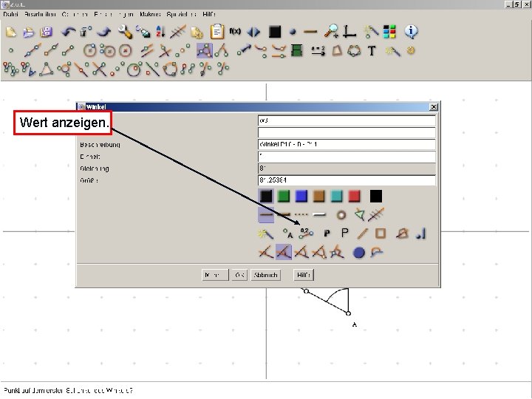Click the black square default color icon
The image size is (532, 399).
275,32
